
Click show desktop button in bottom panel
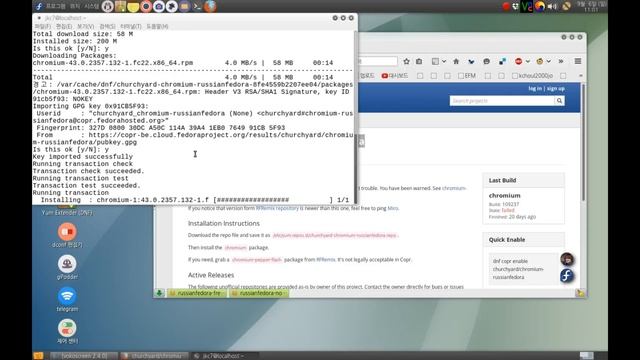pyautogui.click(x=38, y=356)
